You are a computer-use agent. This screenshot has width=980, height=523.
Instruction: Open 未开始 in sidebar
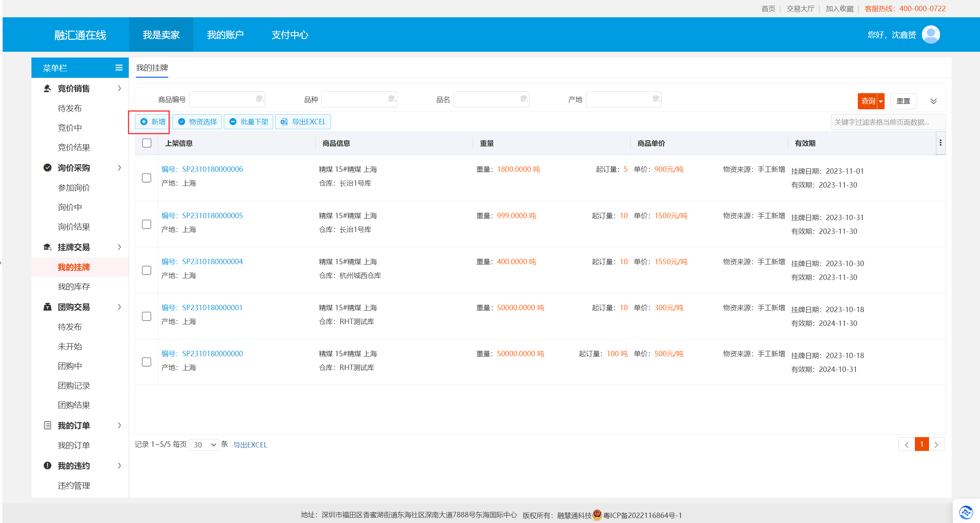(x=70, y=347)
